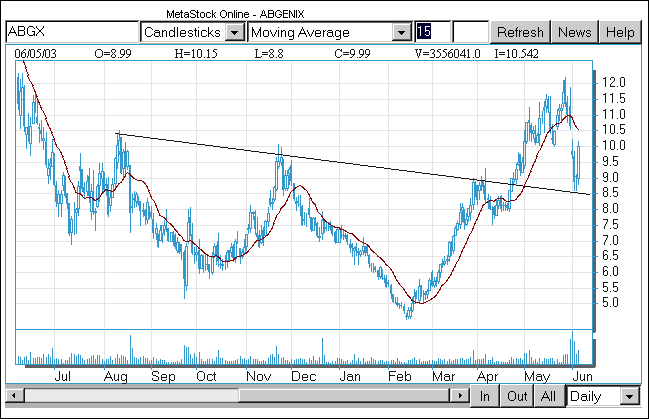This screenshot has height=419, width=649.
Task: Click the L=8.8 low value
Action: coord(269,54)
